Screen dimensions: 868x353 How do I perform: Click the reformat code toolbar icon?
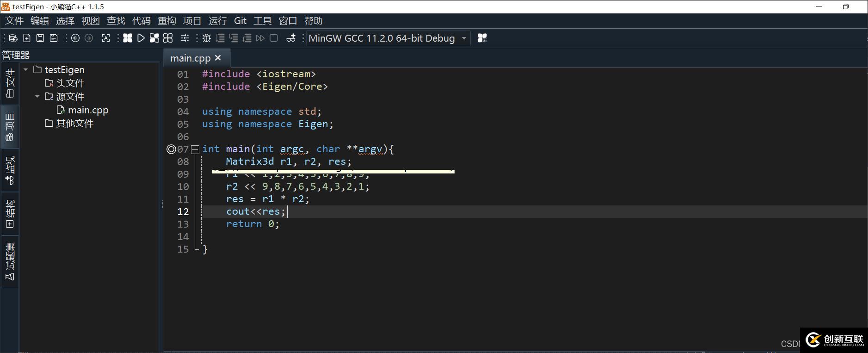(x=106, y=38)
